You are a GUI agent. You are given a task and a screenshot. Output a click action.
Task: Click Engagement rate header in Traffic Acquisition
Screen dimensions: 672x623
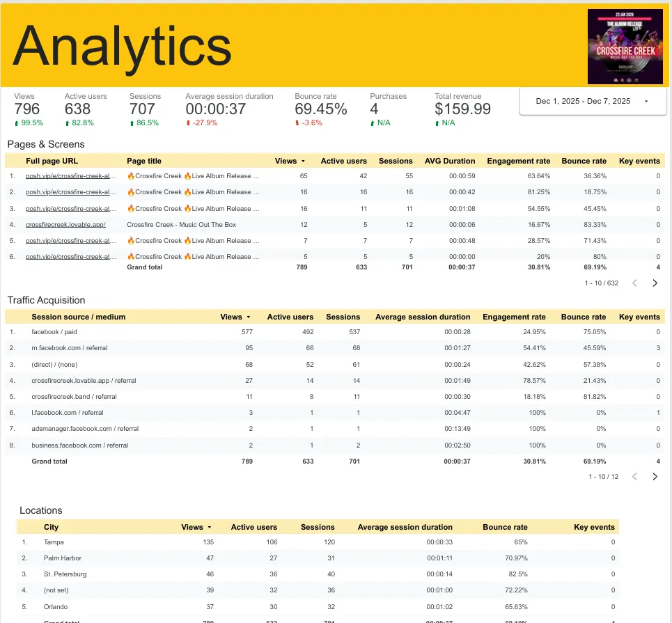pos(514,317)
